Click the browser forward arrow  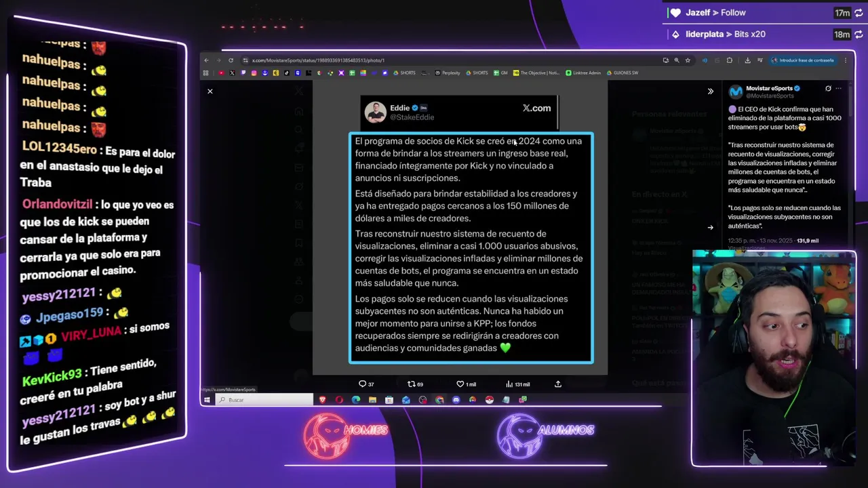point(218,60)
